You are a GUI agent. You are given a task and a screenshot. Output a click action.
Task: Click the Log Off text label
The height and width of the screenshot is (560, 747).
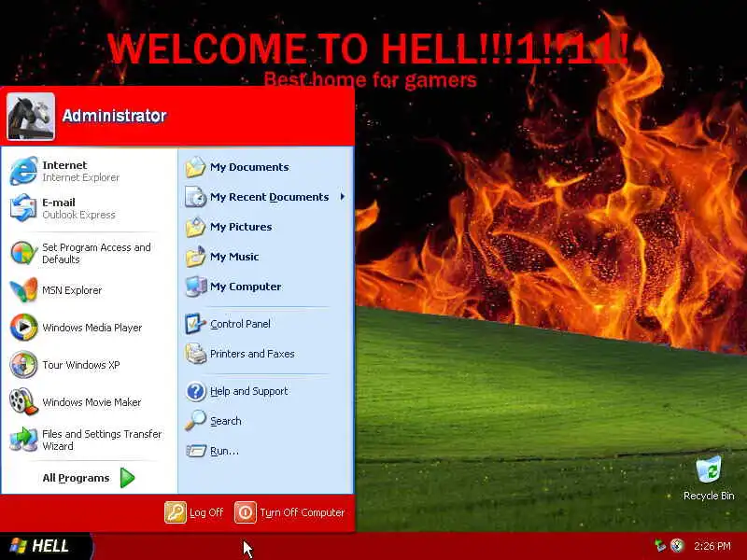pos(206,512)
